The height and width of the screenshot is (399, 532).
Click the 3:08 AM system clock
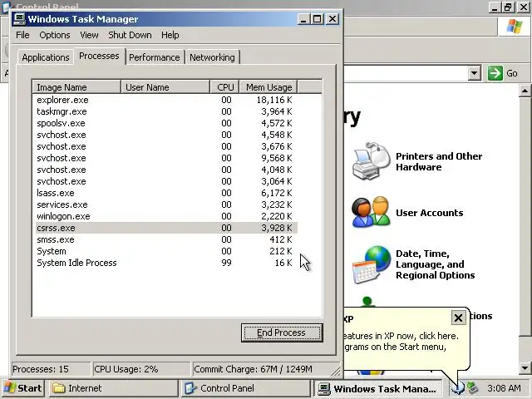click(504, 388)
